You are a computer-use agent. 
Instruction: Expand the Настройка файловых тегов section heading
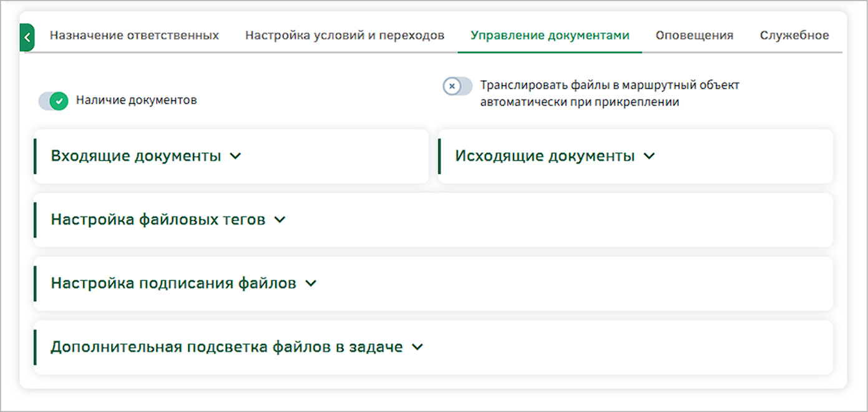[x=158, y=220]
